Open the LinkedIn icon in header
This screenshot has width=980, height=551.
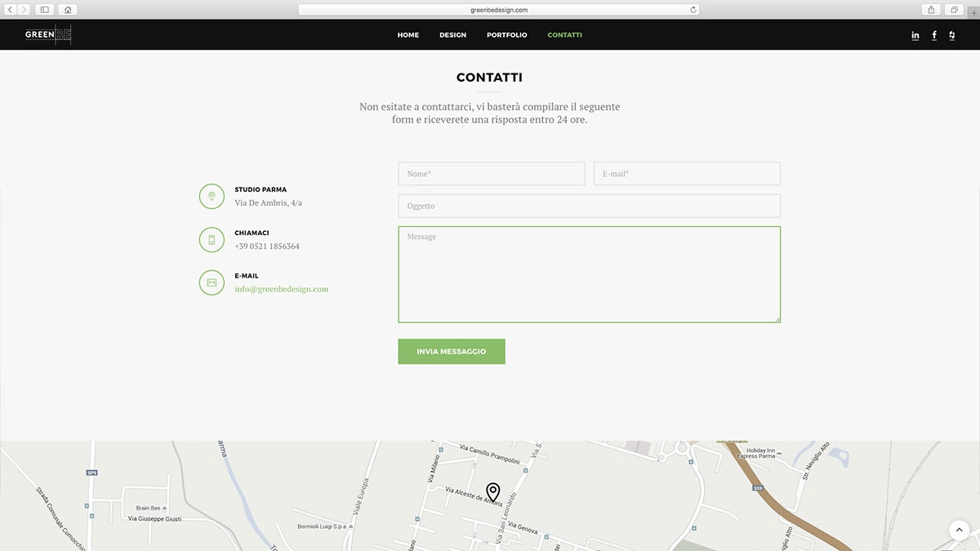point(915,35)
